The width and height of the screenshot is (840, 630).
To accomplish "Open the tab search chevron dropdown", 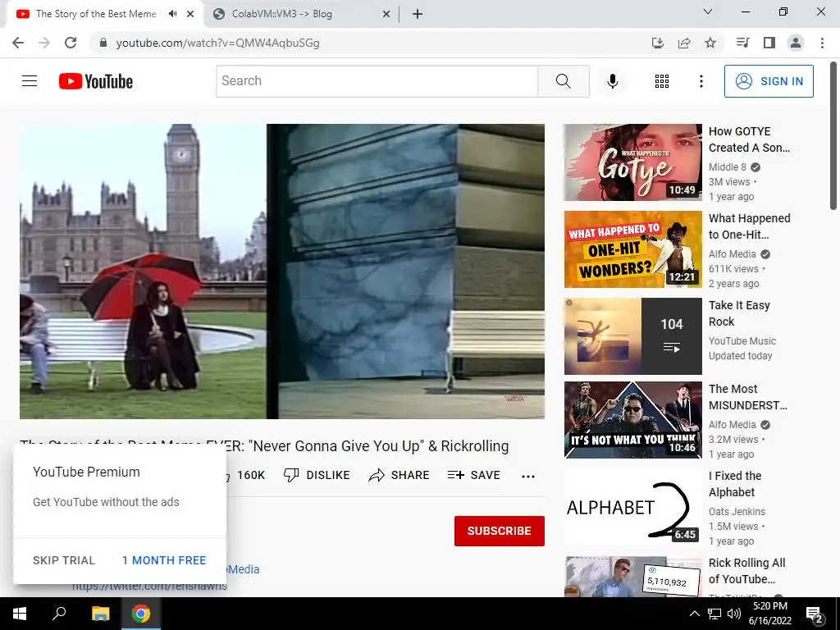I will click(708, 11).
